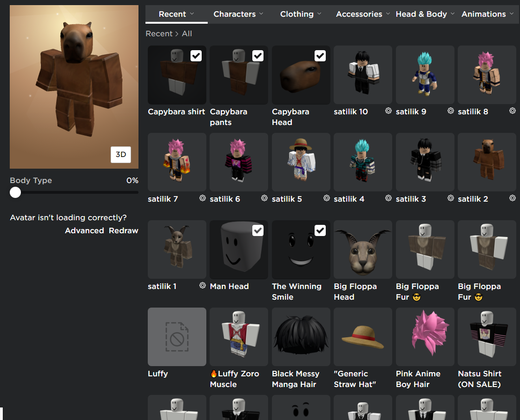Select the unavailable Luffy item placeholder
This screenshot has width=520, height=420.
pos(177,337)
